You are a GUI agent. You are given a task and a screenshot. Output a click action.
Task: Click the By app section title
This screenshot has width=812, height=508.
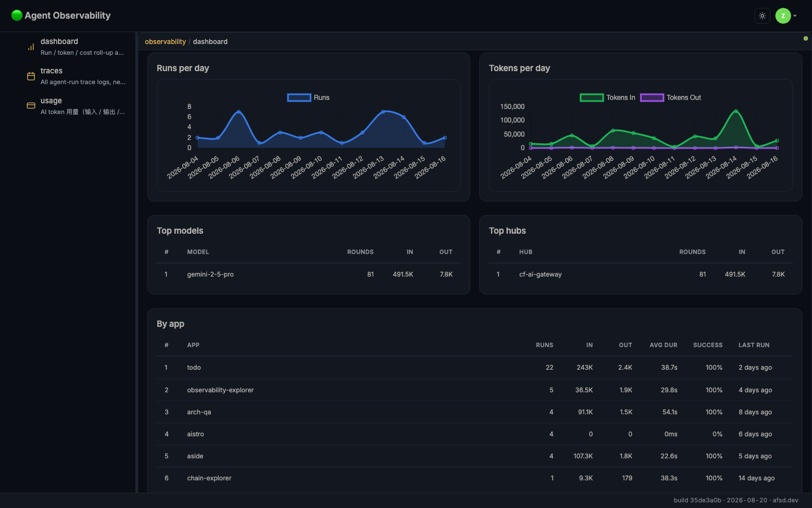pos(170,324)
